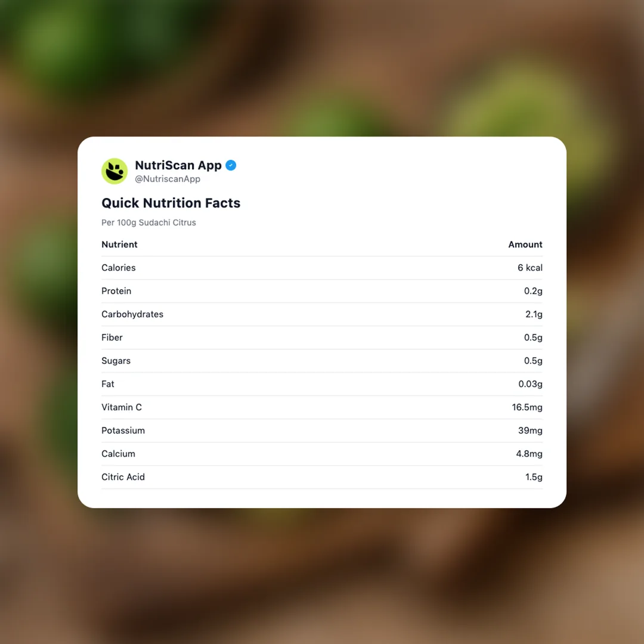Image resolution: width=644 pixels, height=644 pixels.
Task: Click the 6 kcal value
Action: pyautogui.click(x=530, y=268)
